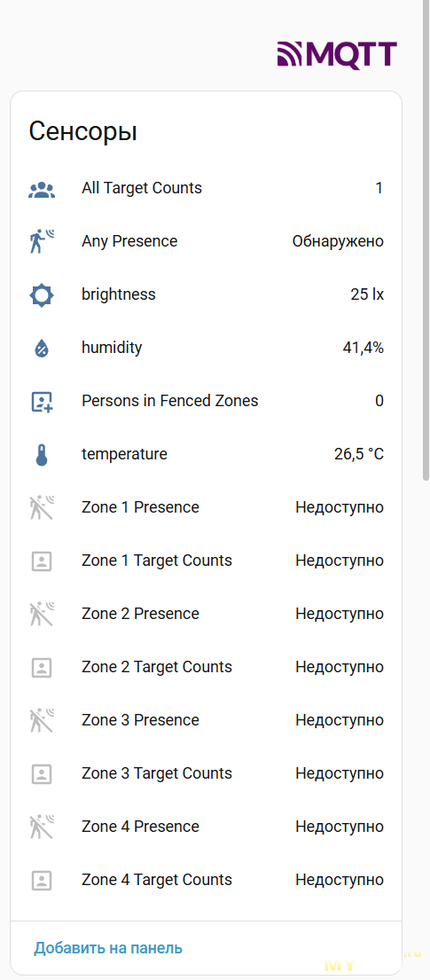Open the Zone 2 Target Counts entry
The width and height of the screenshot is (430, 980).
[207, 667]
